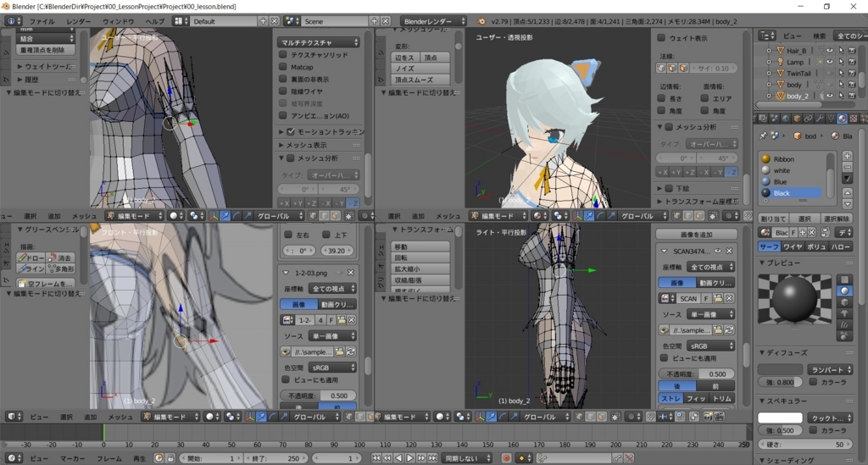Open 同期しない sync dropdown

coord(468,458)
